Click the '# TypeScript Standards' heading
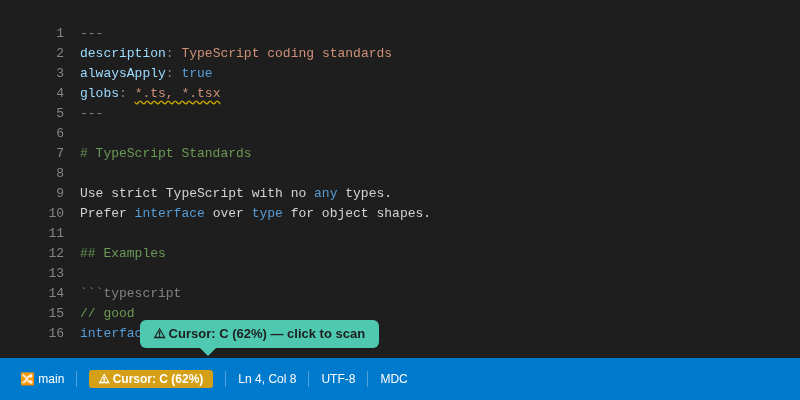 (x=166, y=154)
